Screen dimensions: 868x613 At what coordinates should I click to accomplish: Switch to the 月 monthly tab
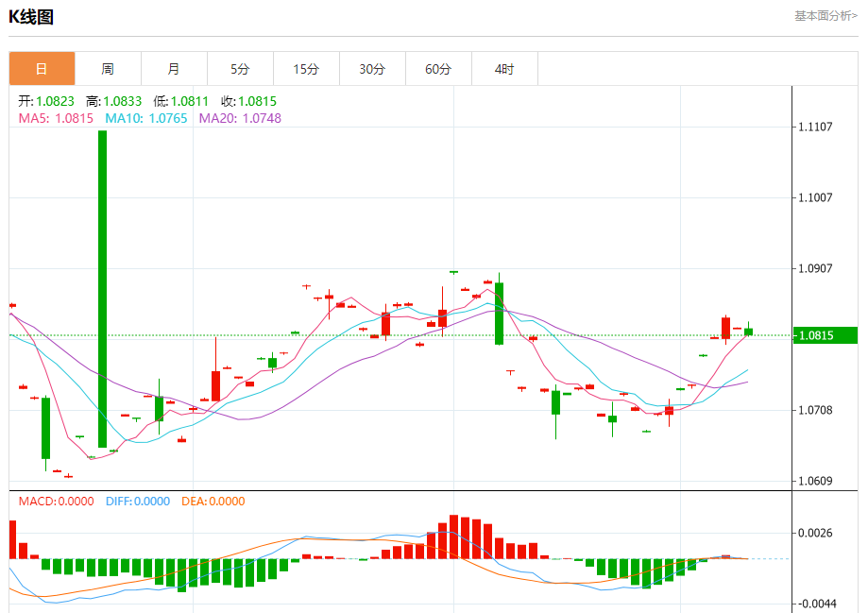(x=174, y=69)
